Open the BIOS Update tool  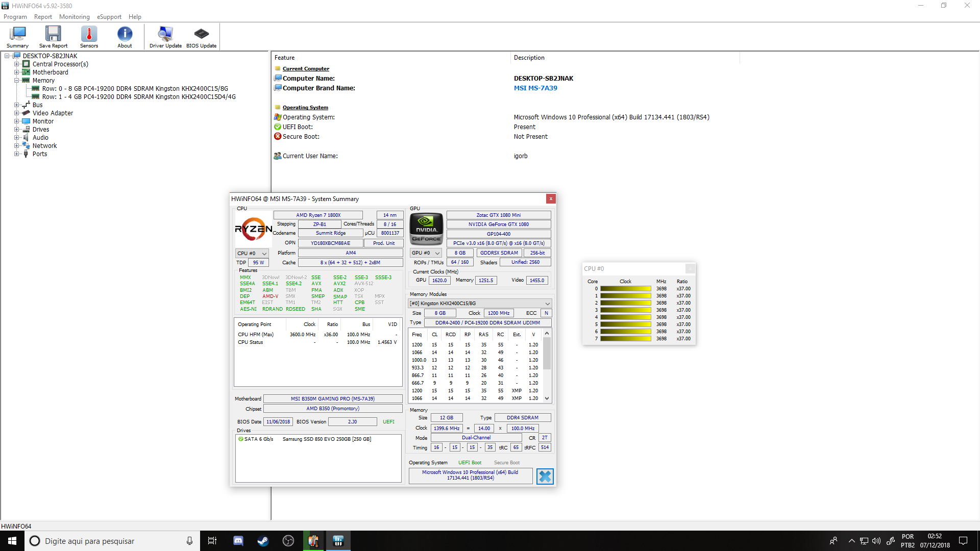(201, 37)
